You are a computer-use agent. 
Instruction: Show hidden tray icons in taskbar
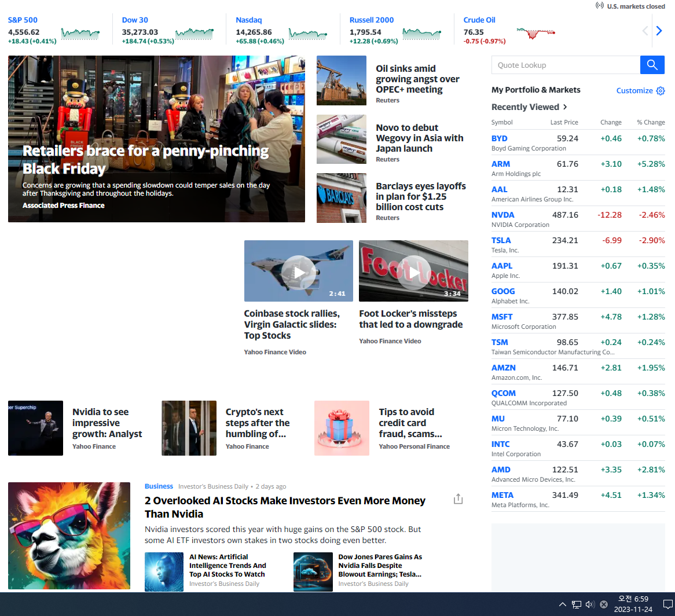[x=562, y=604]
